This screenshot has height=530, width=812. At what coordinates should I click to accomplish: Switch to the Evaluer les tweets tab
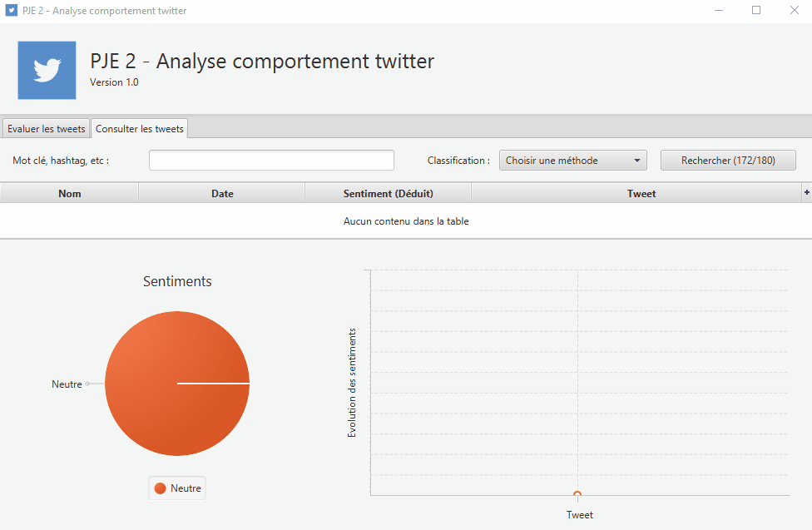coord(46,129)
